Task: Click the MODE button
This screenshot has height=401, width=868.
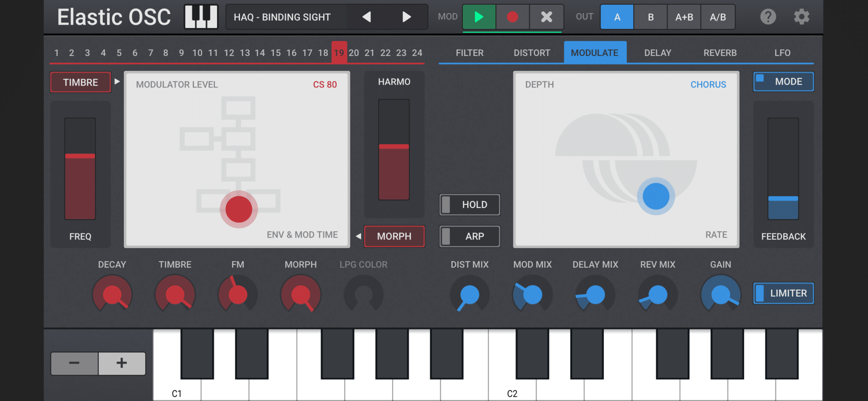Action: click(783, 81)
